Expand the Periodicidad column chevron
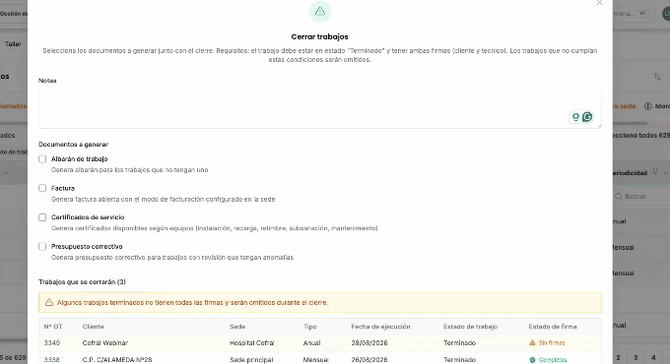 click(666, 173)
